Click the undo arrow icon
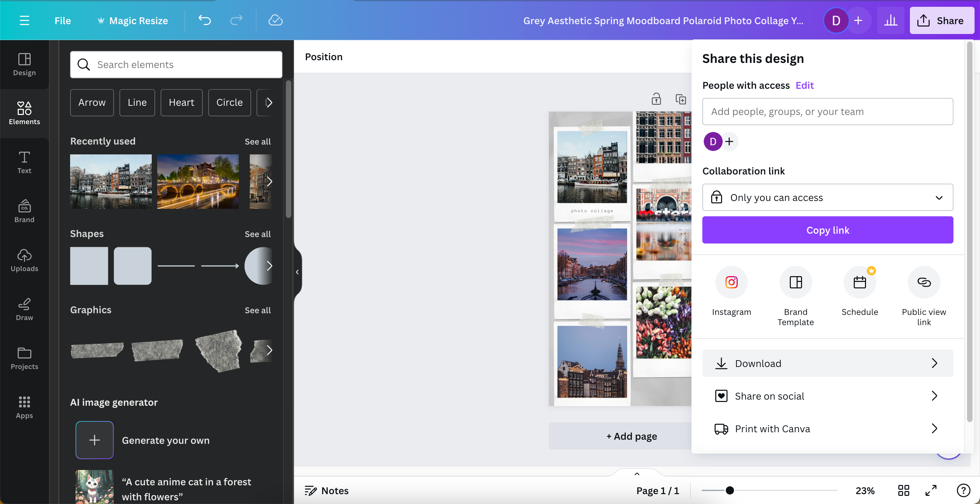Image resolution: width=980 pixels, height=504 pixels. pyautogui.click(x=204, y=20)
